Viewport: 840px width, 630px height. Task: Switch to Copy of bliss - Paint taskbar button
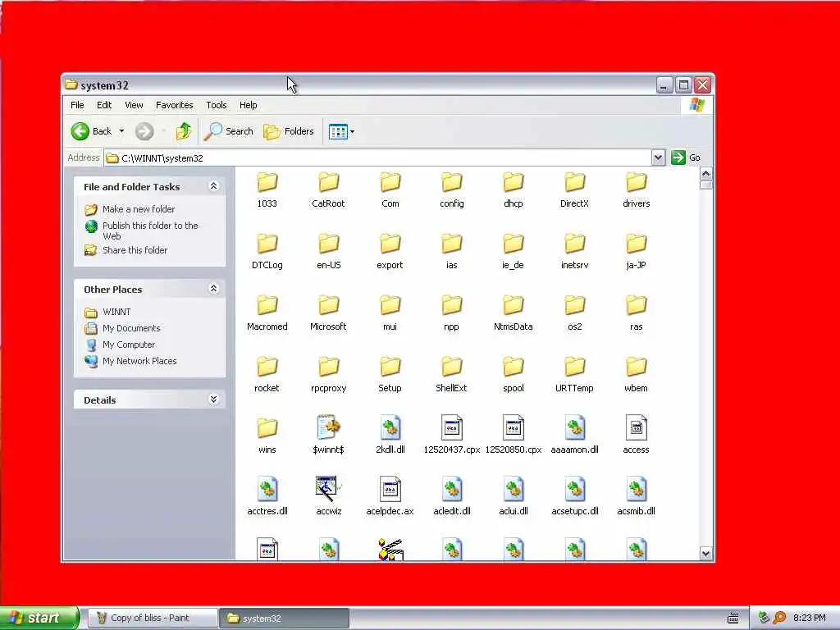coord(152,619)
